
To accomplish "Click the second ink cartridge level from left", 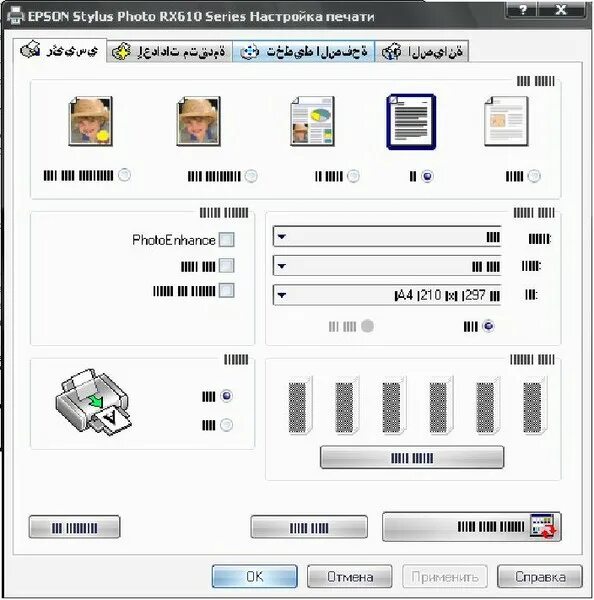I will pyautogui.click(x=347, y=406).
